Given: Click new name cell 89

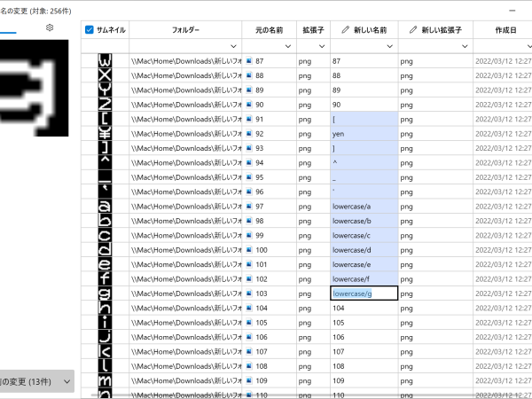Looking at the screenshot, I should [364, 90].
